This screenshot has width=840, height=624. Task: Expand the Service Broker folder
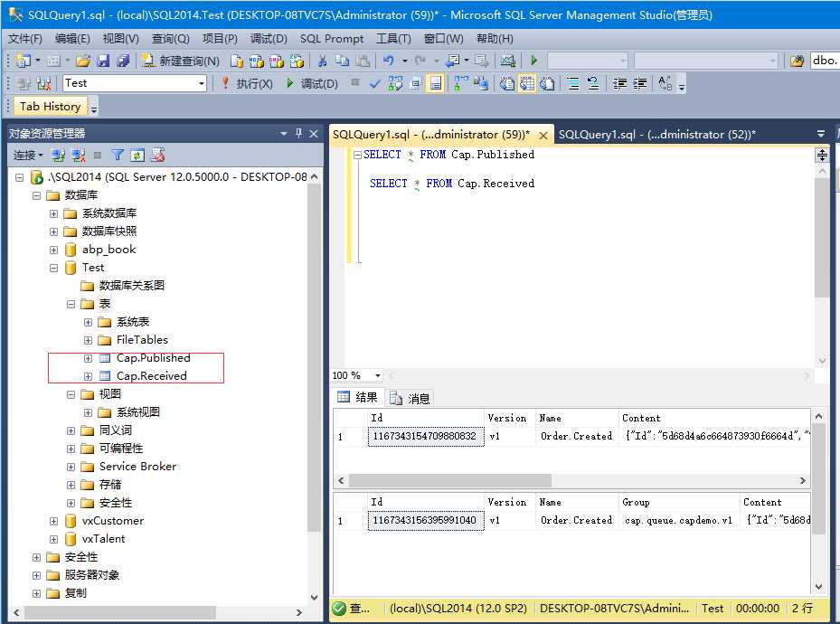click(71, 467)
